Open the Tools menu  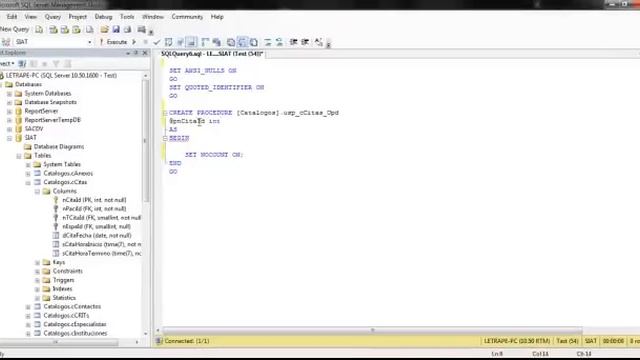tap(127, 17)
